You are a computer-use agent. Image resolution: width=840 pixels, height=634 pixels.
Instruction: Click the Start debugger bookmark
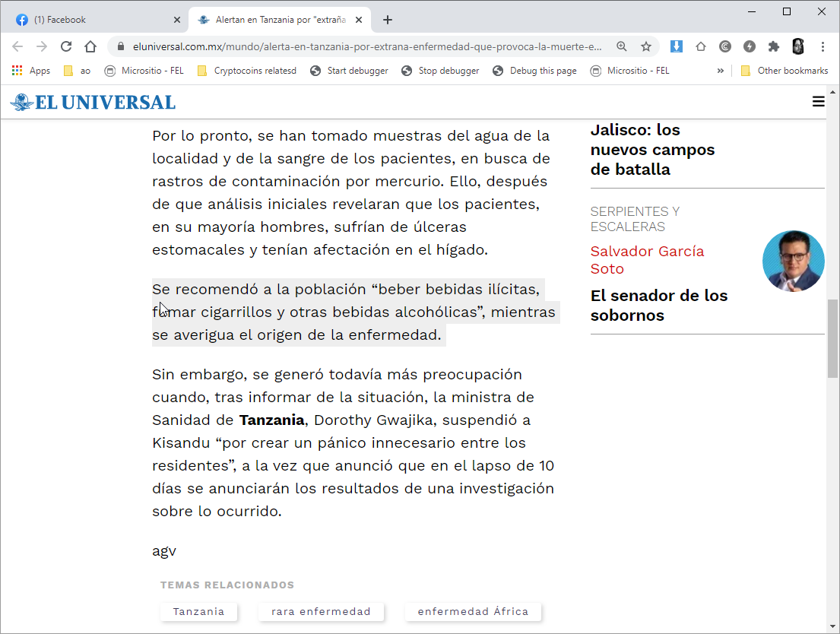pos(349,71)
